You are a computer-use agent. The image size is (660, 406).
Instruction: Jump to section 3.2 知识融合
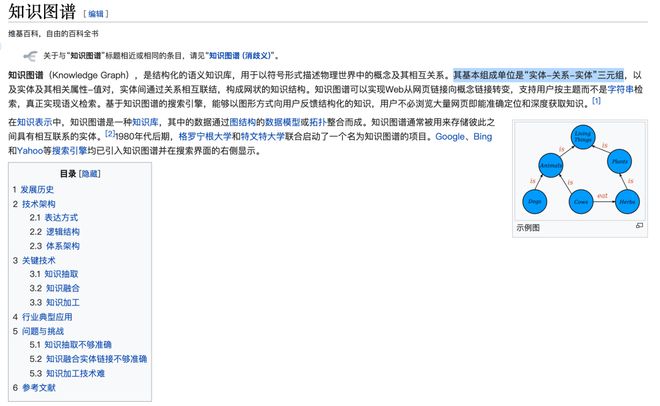[54, 288]
